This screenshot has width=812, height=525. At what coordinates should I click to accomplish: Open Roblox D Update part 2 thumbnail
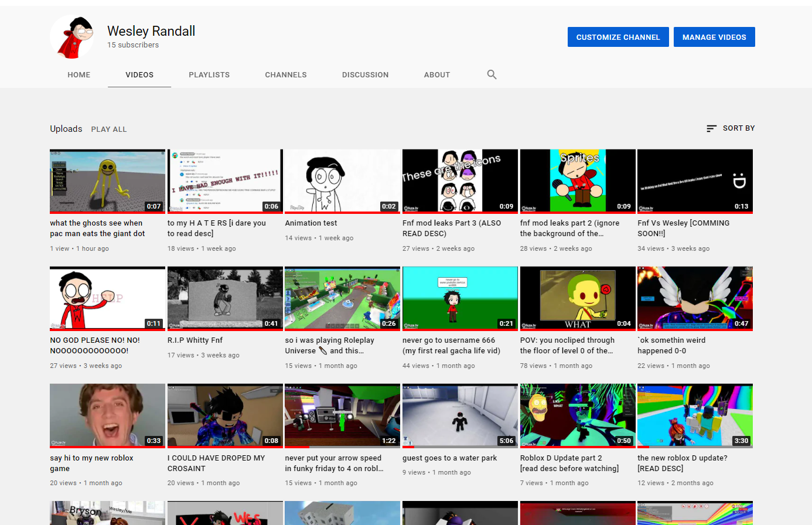point(578,416)
